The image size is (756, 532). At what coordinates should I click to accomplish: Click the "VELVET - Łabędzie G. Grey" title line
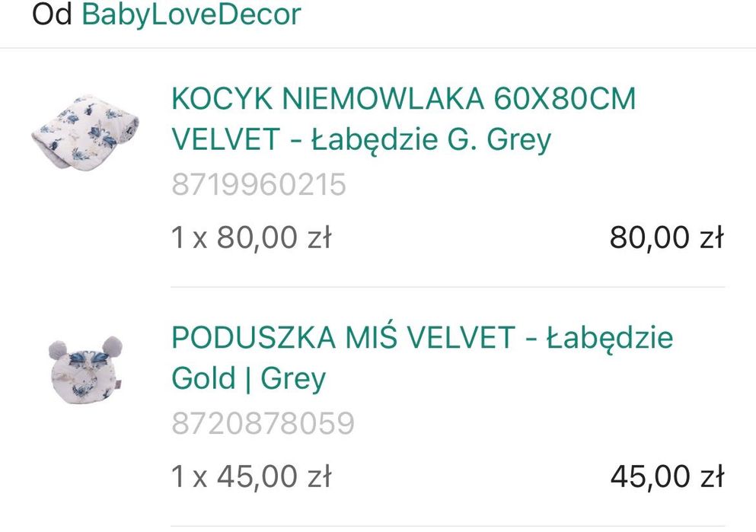[x=361, y=140]
